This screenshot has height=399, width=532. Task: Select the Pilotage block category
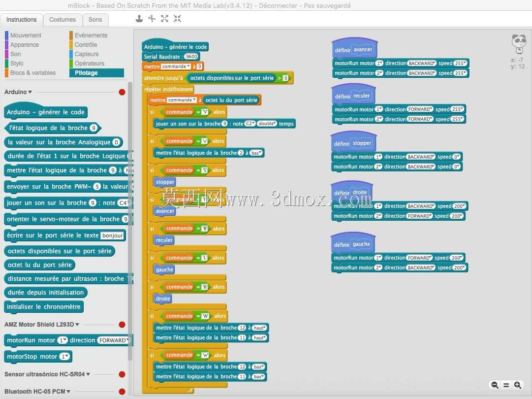96,73
